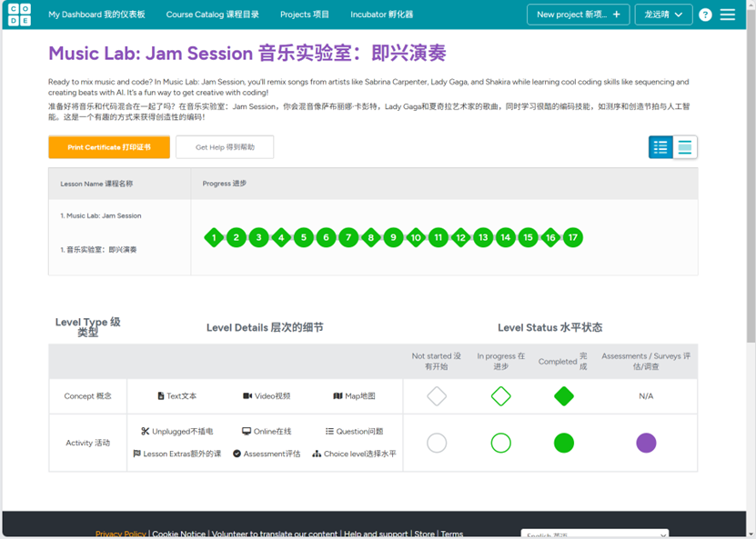Open the 龙远晴 user account dropdown
This screenshot has height=539, width=756.
[663, 15]
